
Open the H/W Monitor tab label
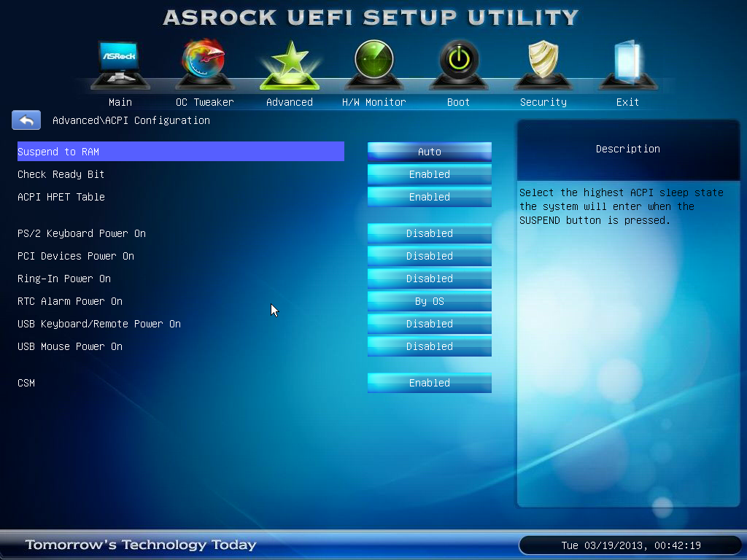tap(374, 102)
